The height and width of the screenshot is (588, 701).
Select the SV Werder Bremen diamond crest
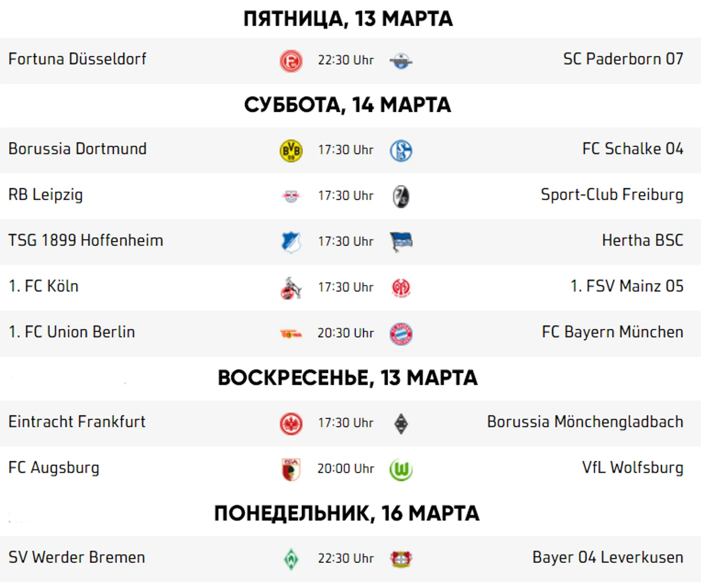pos(291,559)
